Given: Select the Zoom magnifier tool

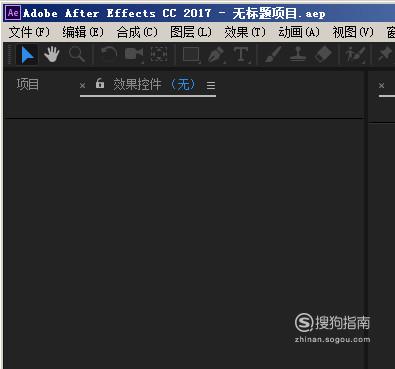Looking at the screenshot, I should coord(77,55).
